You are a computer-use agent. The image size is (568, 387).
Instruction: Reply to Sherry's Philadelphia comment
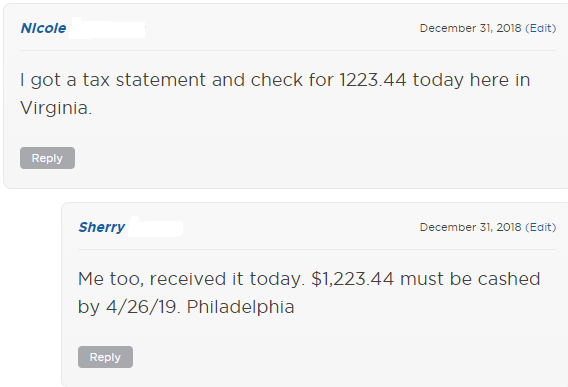[105, 357]
